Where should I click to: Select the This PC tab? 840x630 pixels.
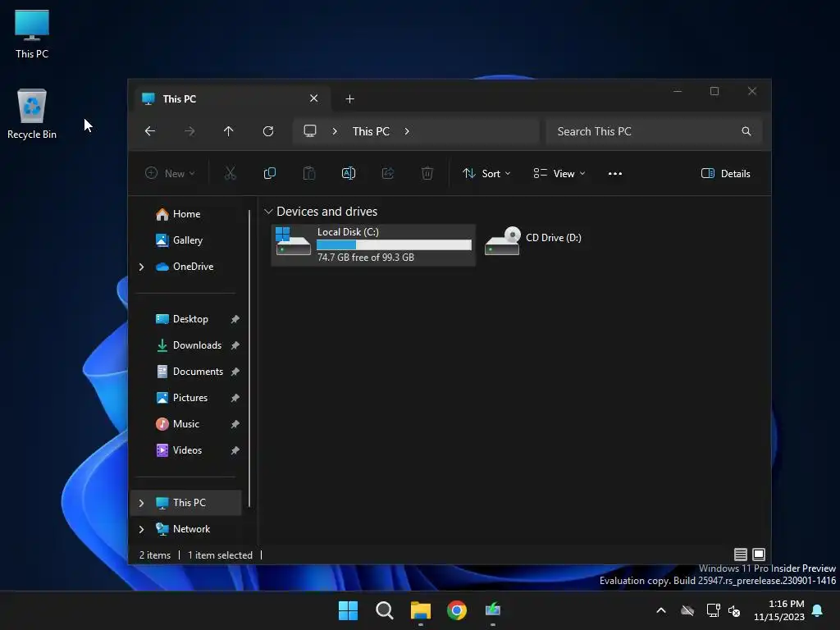click(231, 99)
